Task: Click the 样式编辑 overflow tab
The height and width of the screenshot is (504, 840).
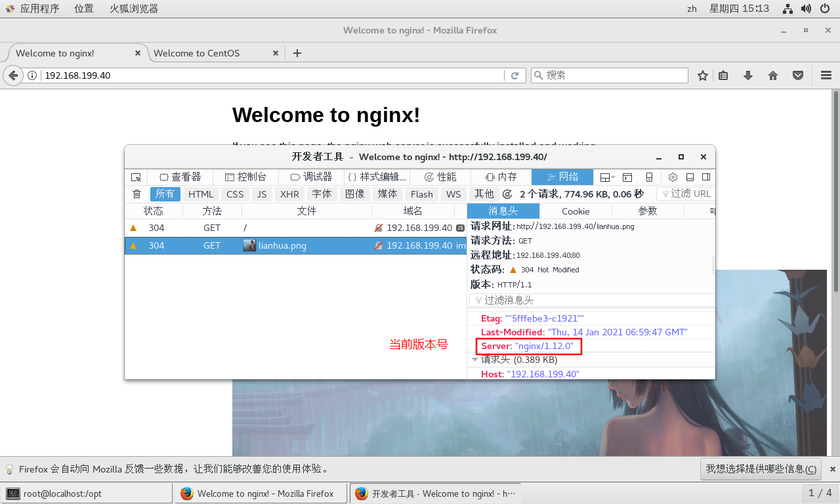Action: (x=378, y=177)
